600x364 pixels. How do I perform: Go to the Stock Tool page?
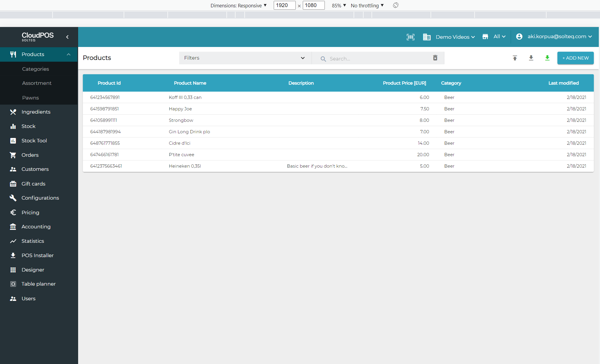[34, 141]
